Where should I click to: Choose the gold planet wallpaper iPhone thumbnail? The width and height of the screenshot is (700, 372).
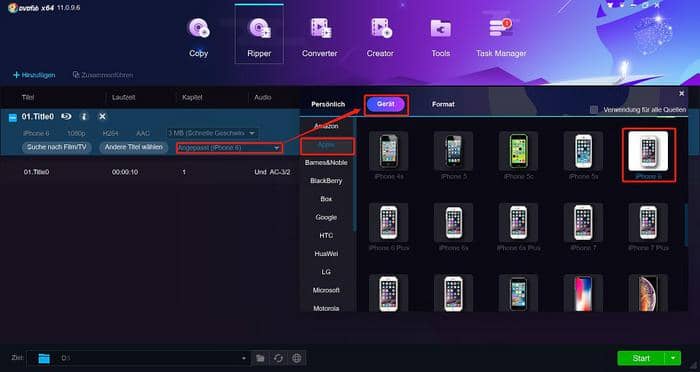[648, 293]
